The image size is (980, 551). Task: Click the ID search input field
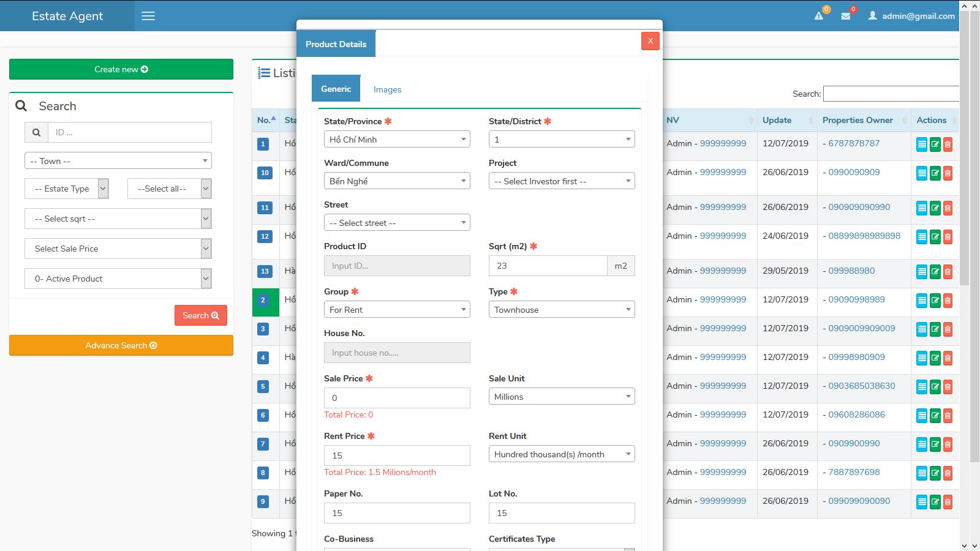(x=130, y=132)
